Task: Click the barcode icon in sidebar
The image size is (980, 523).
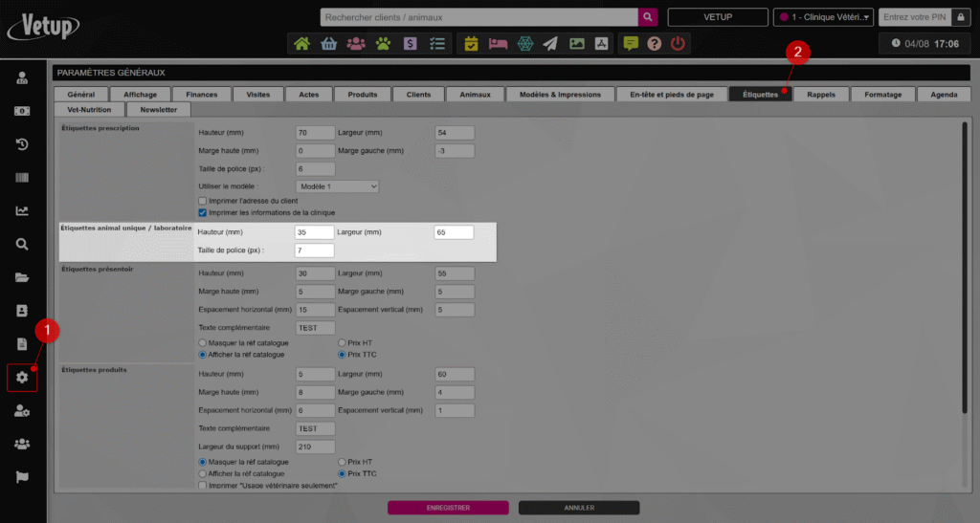Action: point(21,178)
